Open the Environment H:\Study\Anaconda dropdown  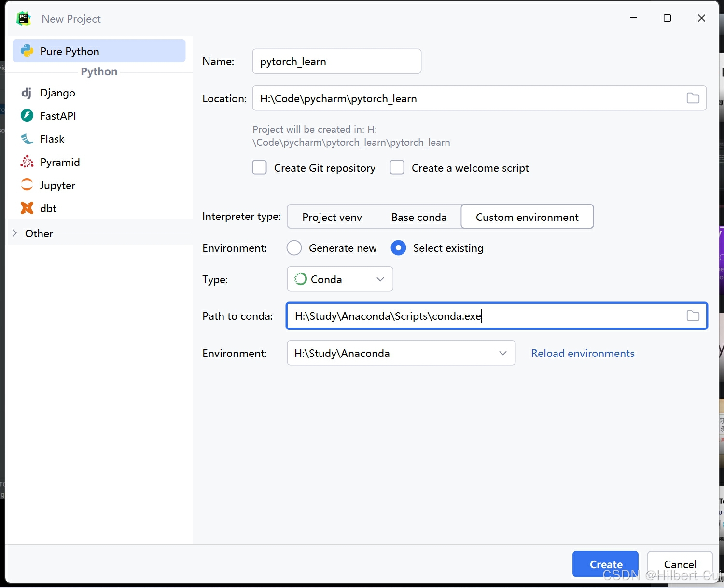[401, 353]
